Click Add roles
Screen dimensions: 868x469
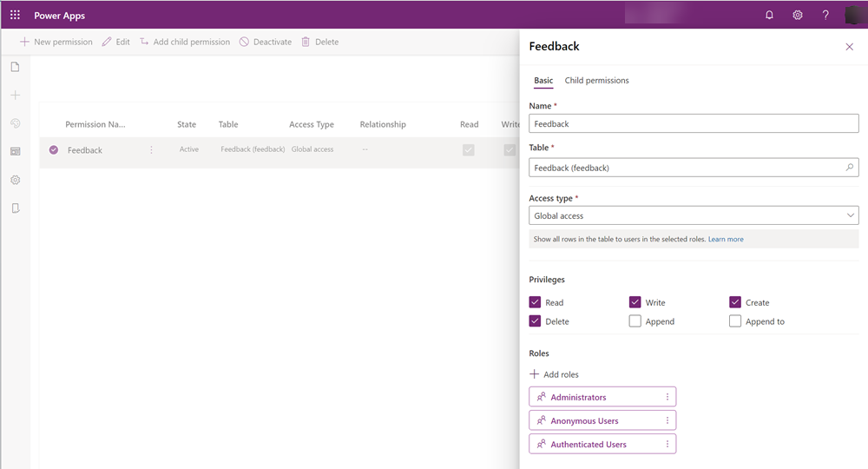[554, 374]
